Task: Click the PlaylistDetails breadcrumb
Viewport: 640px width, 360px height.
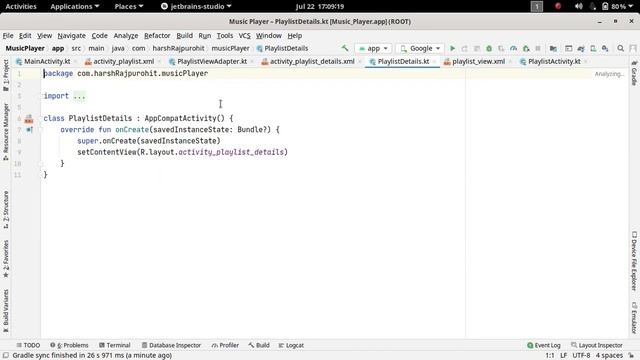Action: 282,48
